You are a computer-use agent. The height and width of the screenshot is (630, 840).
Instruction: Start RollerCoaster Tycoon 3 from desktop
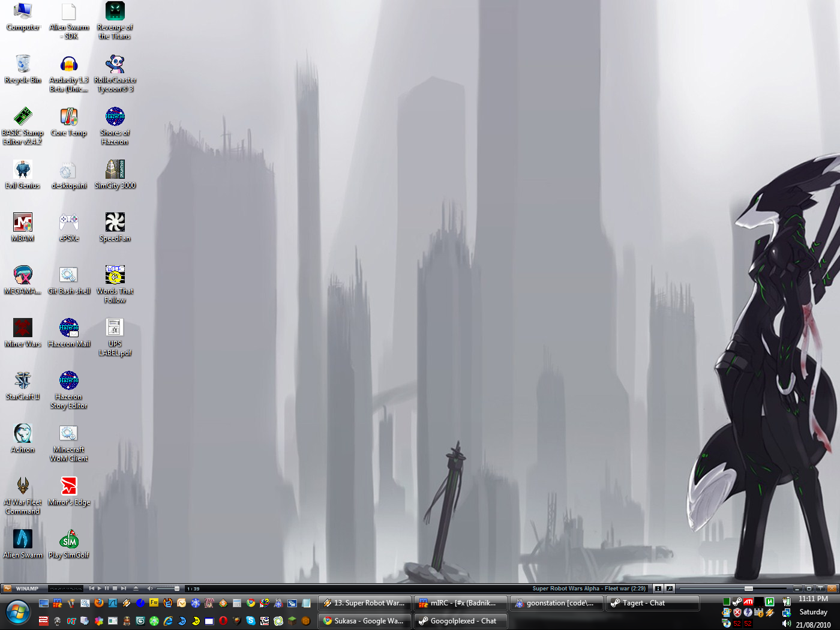(115, 74)
